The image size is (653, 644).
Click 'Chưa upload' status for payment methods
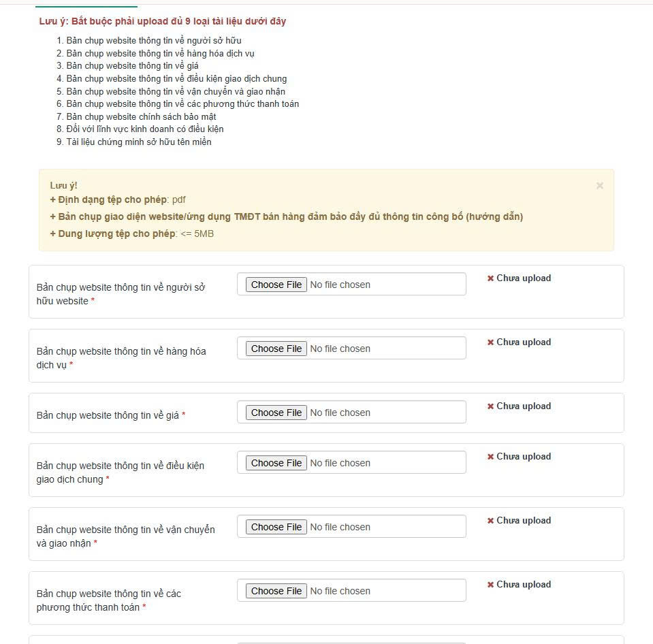[523, 585]
